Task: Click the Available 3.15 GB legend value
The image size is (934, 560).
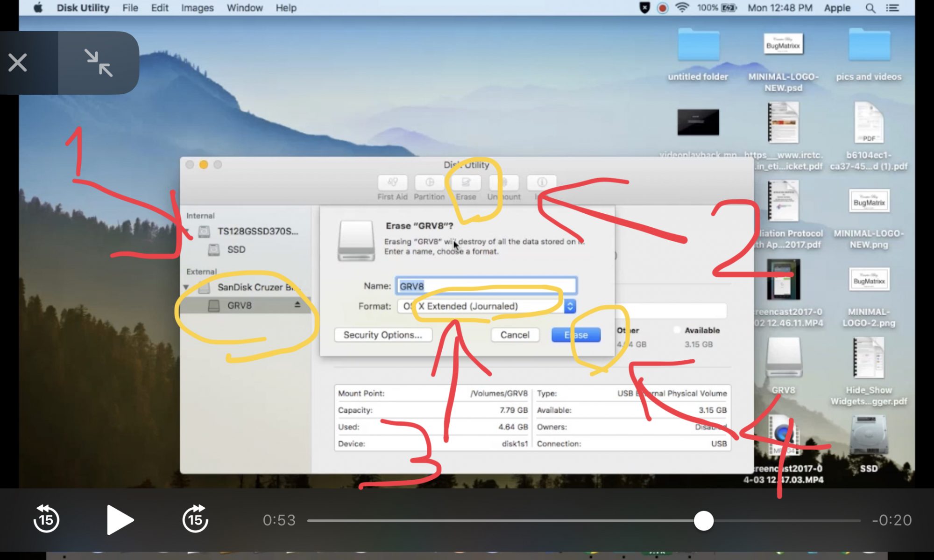Action: coord(699,344)
